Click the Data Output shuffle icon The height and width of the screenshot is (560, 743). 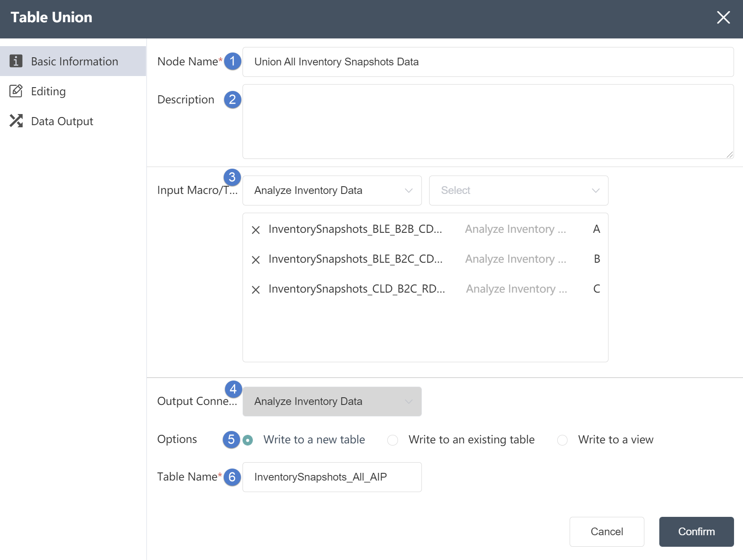point(16,121)
